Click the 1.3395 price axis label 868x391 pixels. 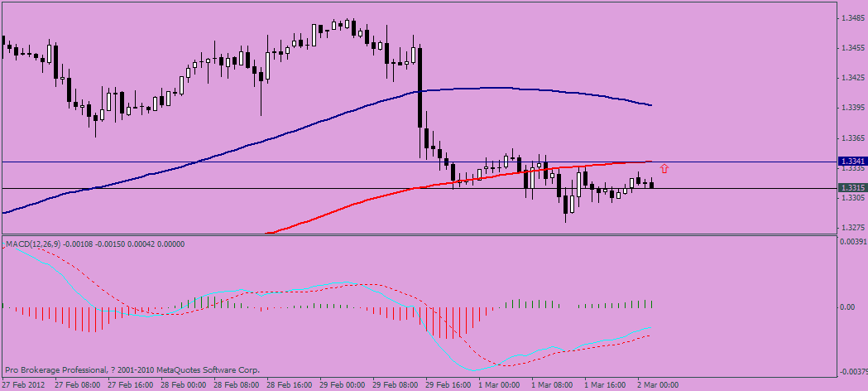point(852,108)
